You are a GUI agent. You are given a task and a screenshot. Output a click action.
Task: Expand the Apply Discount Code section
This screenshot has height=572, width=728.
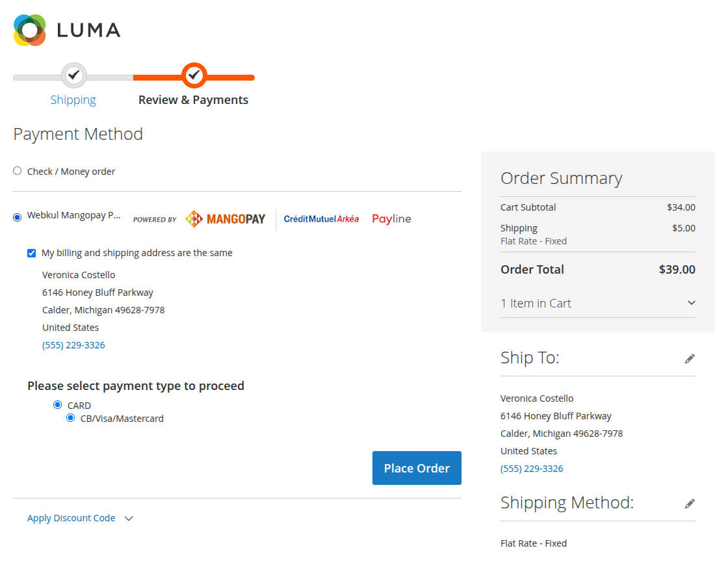point(71,517)
